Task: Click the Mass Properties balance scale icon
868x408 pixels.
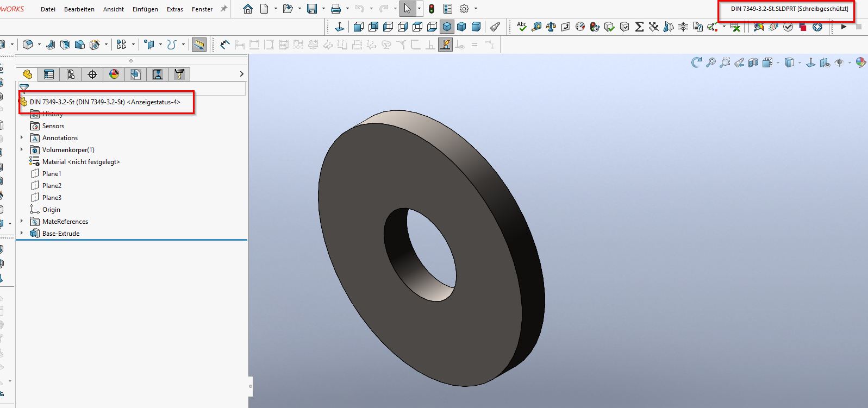Action: click(551, 27)
